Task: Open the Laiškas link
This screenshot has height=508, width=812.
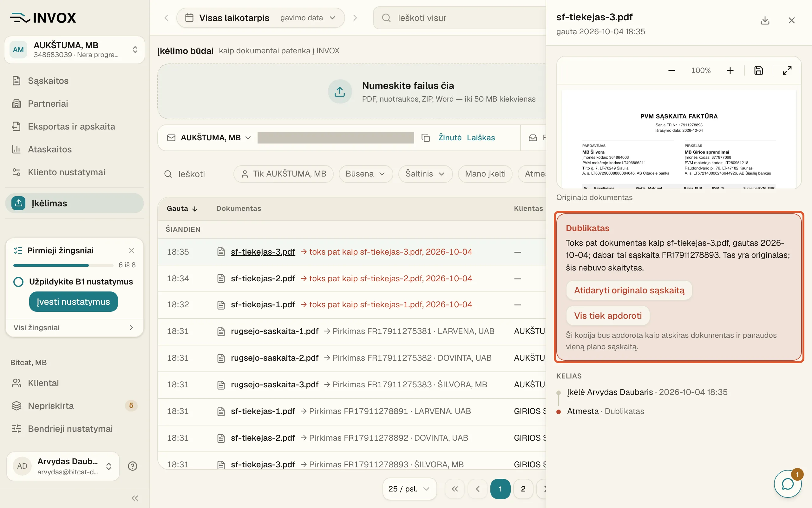Action: (x=481, y=138)
